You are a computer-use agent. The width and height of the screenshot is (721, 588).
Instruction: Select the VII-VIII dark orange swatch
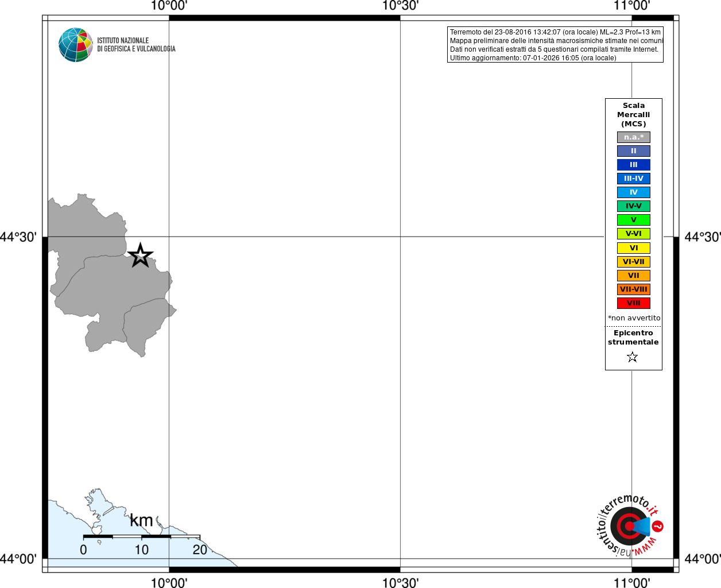coord(634,289)
